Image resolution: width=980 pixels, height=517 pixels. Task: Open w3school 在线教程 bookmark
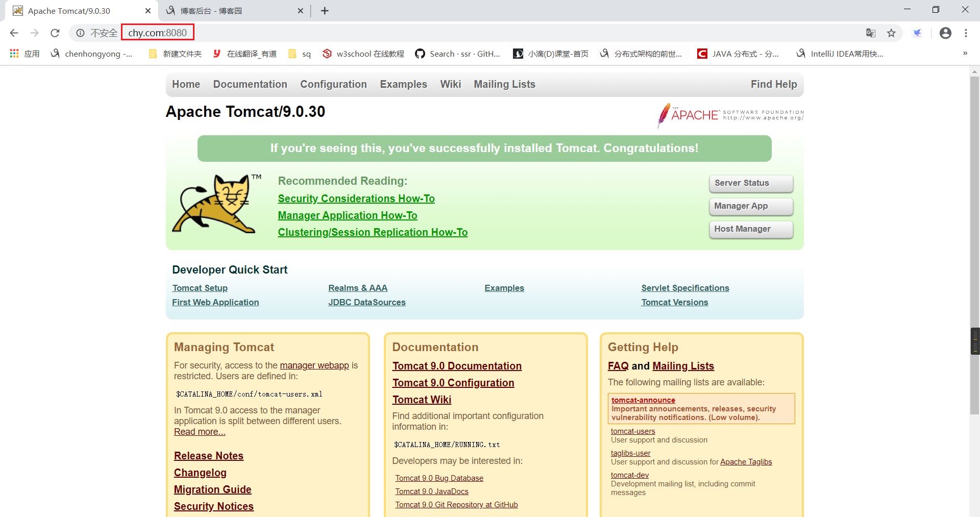coord(363,54)
